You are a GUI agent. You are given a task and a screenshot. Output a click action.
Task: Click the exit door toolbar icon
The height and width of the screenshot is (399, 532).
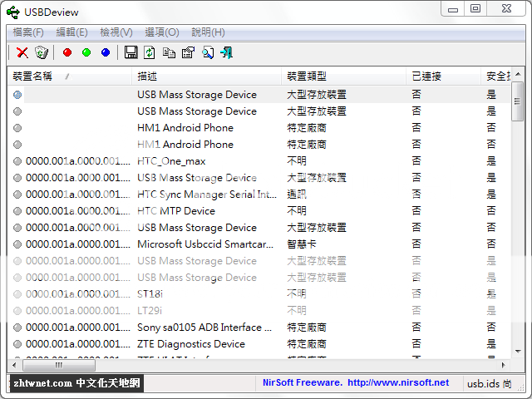(x=226, y=52)
